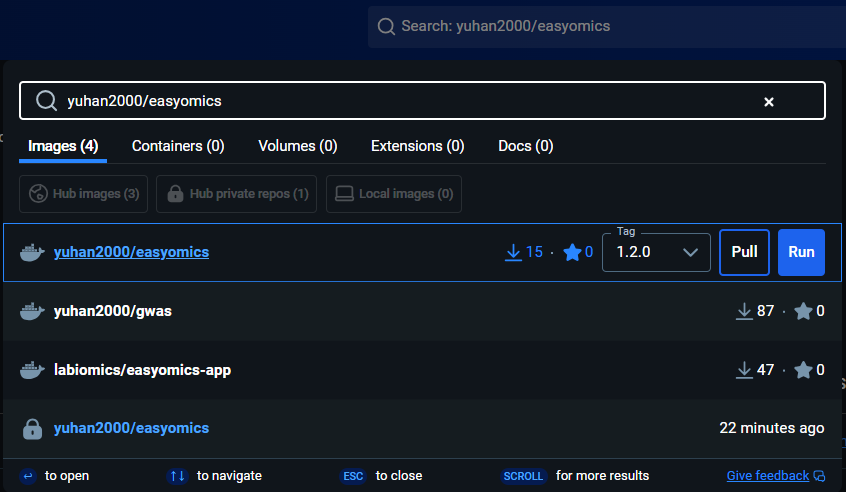This screenshot has height=492, width=846.
Task: Pull the yuhan2000/easyomics image
Action: tap(744, 252)
